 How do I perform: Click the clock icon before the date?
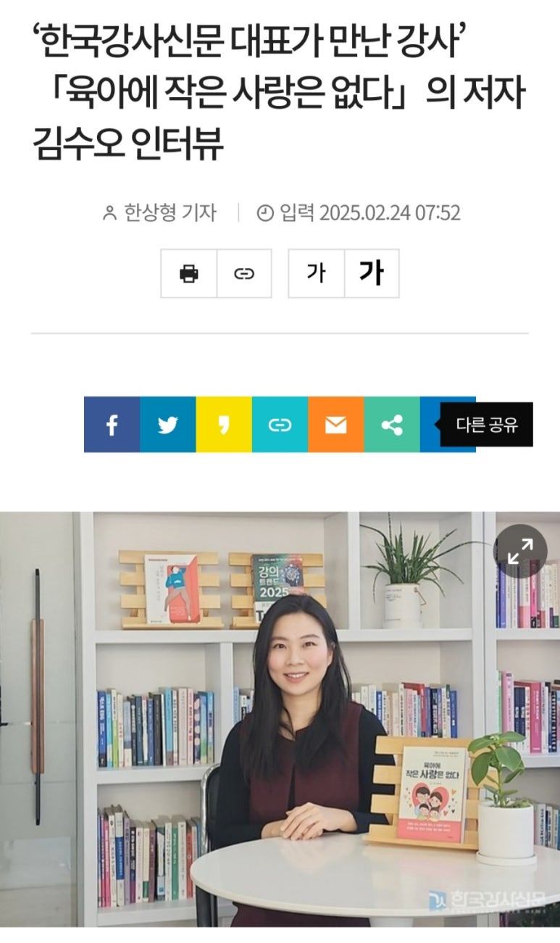(266, 213)
